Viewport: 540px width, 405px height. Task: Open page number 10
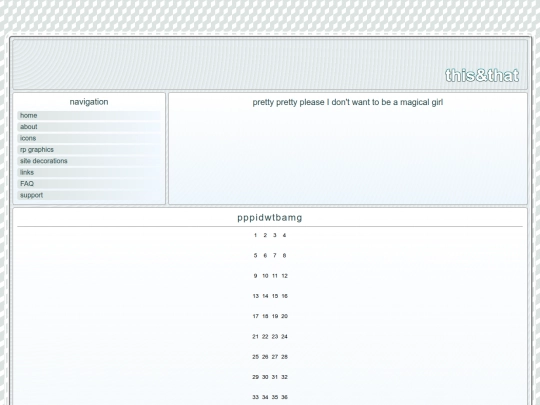pos(265,276)
